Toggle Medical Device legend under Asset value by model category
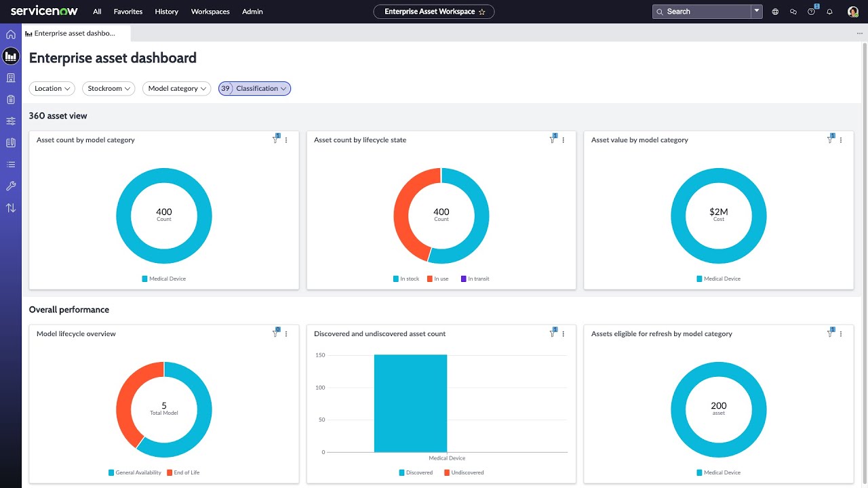The width and height of the screenshot is (868, 488). tap(719, 279)
